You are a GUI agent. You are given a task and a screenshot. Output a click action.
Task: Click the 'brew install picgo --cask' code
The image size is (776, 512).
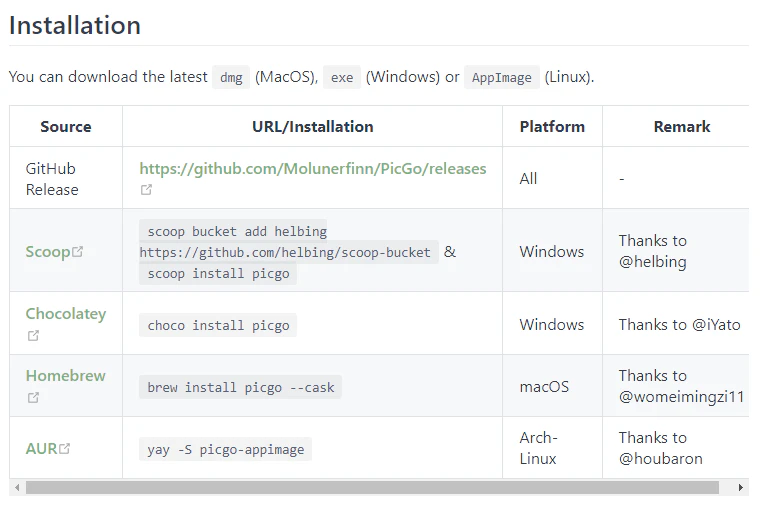pyautogui.click(x=240, y=387)
